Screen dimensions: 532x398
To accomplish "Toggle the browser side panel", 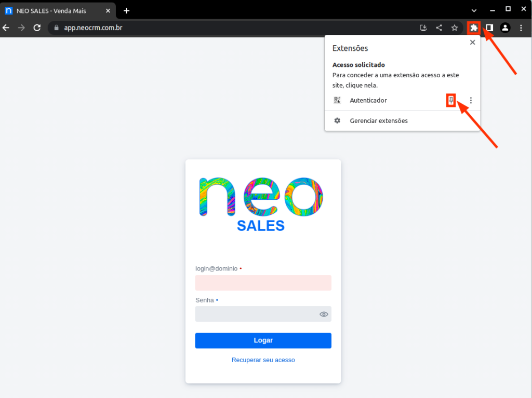I will pos(489,28).
